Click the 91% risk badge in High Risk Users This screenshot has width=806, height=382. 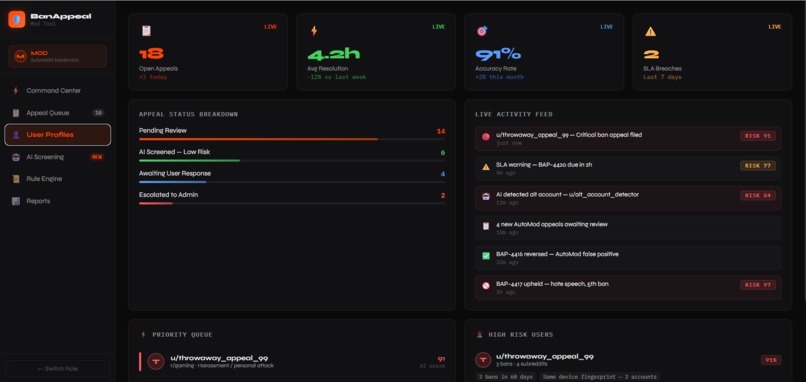point(771,360)
